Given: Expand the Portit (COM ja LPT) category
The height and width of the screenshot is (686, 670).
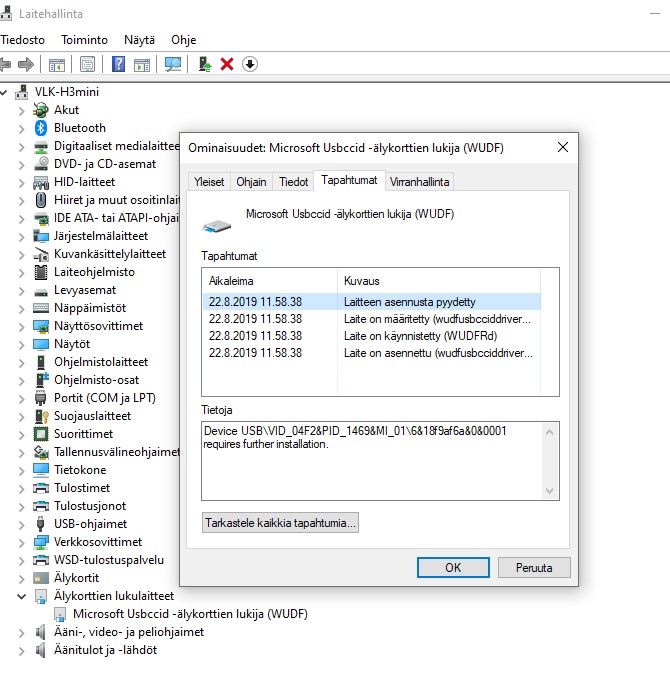Looking at the screenshot, I should (21, 398).
